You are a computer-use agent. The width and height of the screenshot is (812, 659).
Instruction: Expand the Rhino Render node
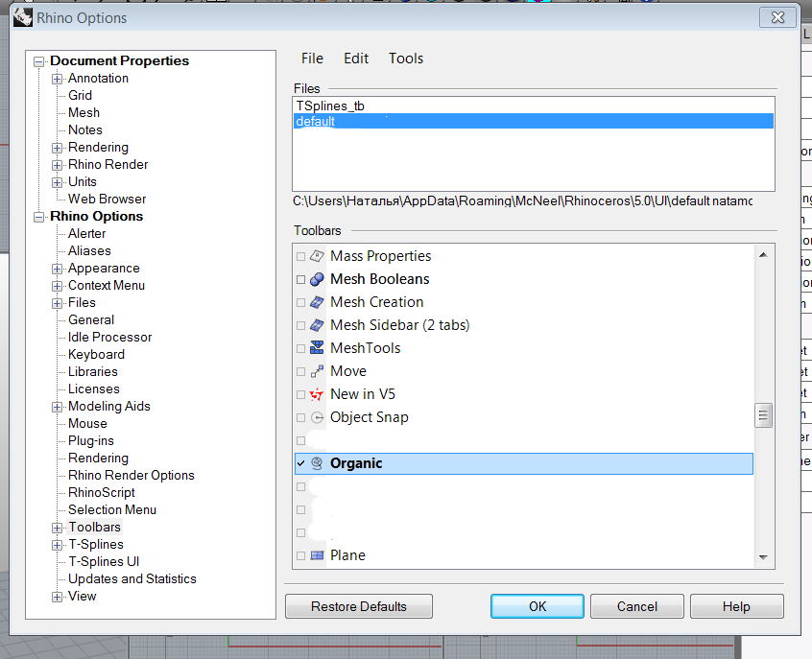point(57,166)
